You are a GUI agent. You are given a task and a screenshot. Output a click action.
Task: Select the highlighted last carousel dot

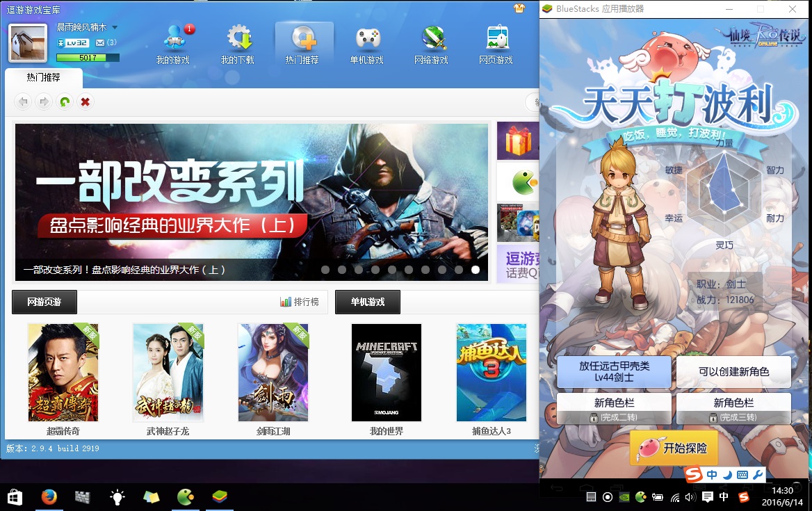pyautogui.click(x=476, y=270)
